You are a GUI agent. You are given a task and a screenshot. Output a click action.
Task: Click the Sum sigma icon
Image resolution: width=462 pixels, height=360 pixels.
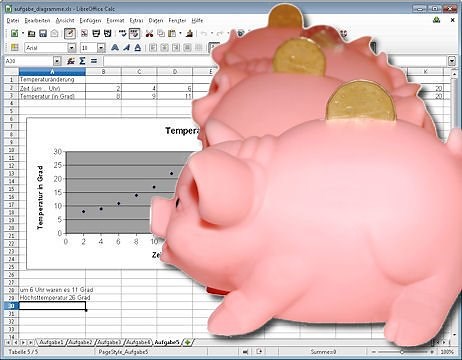click(82, 61)
